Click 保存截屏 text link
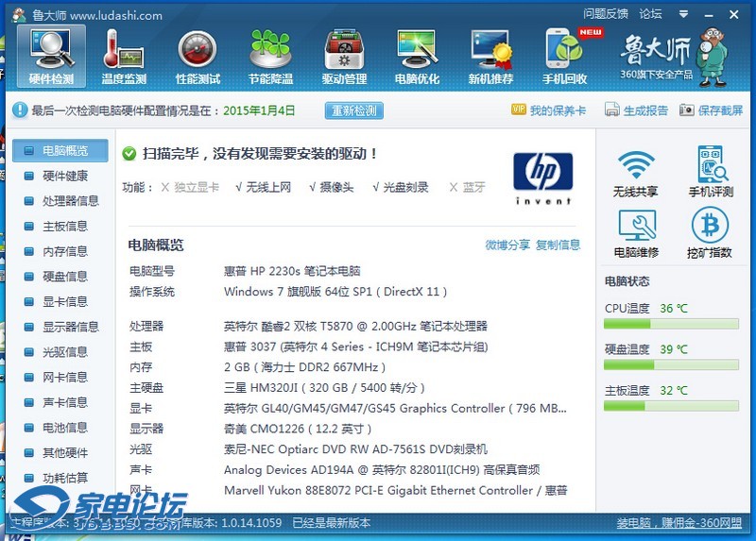Image resolution: width=756 pixels, height=541 pixels. pyautogui.click(x=720, y=110)
